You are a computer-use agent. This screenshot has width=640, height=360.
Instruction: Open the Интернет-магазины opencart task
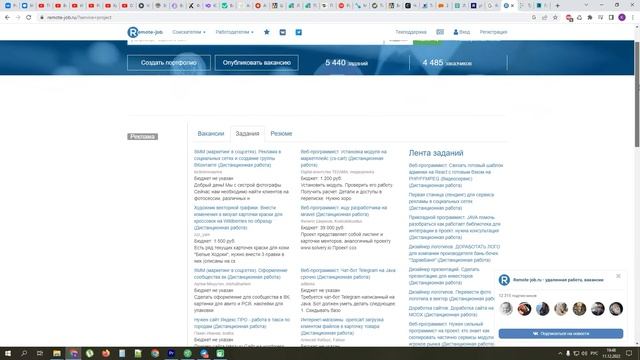pyautogui.click(x=342, y=326)
